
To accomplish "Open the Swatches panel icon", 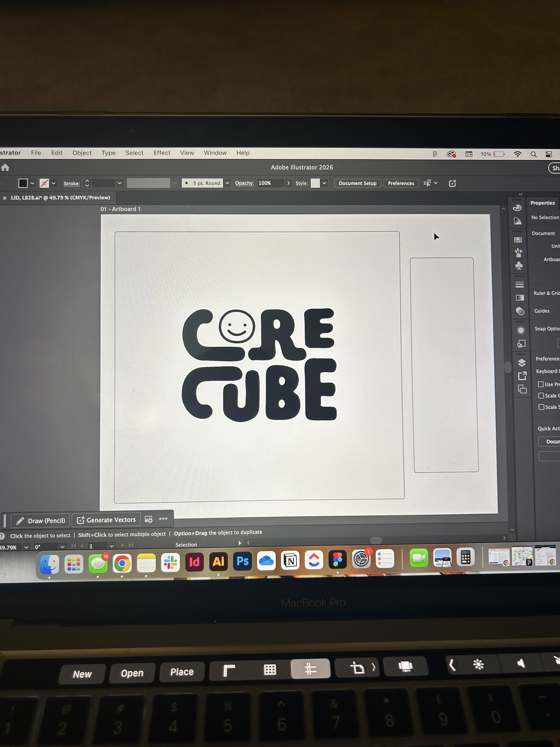I will [x=518, y=240].
